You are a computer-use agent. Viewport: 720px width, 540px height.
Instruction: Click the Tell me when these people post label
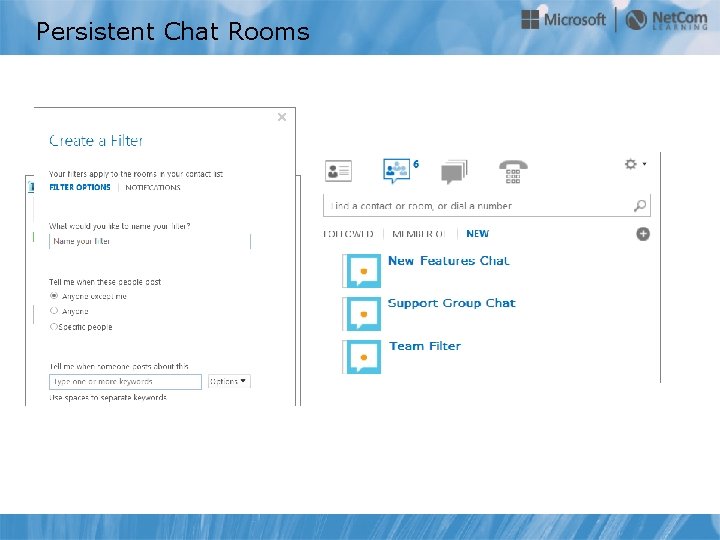pos(105,282)
